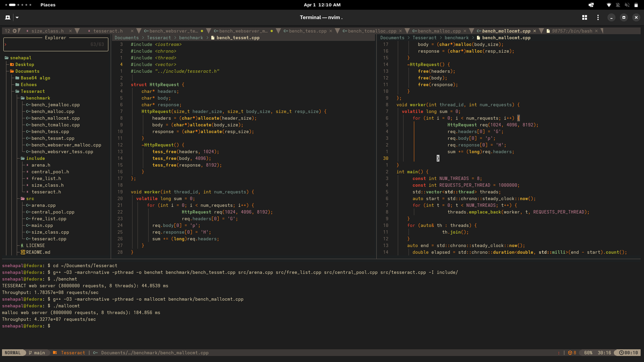
Task: Close the size_class.h buffer tab
Action: coord(70,31)
